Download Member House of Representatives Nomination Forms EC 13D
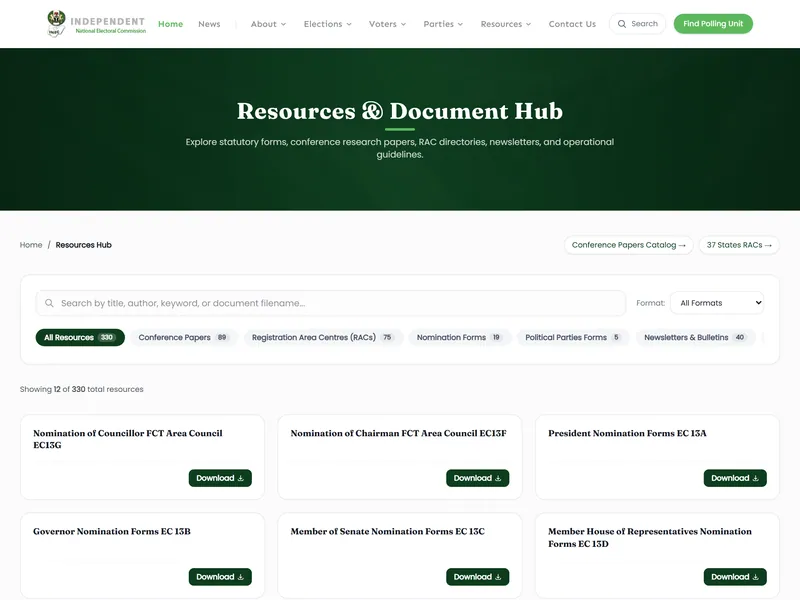800x600 pixels. (735, 577)
